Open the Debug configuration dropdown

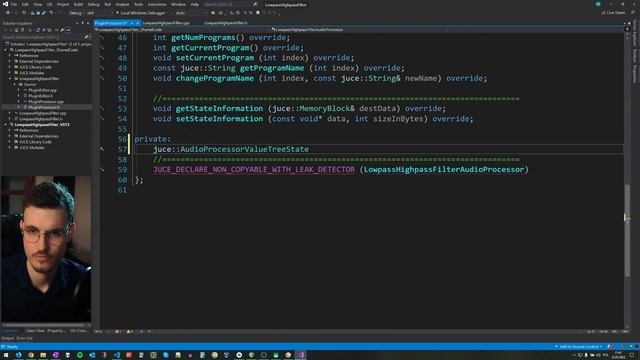(76, 13)
